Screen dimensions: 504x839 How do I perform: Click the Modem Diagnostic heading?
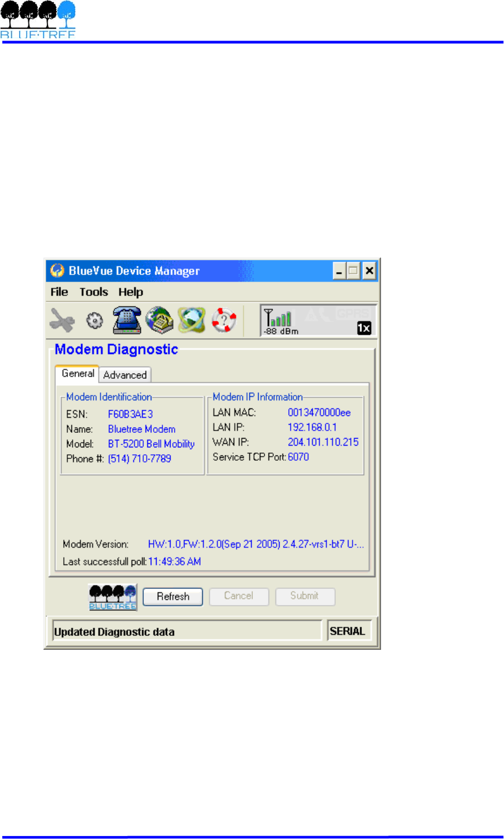pyautogui.click(x=116, y=349)
